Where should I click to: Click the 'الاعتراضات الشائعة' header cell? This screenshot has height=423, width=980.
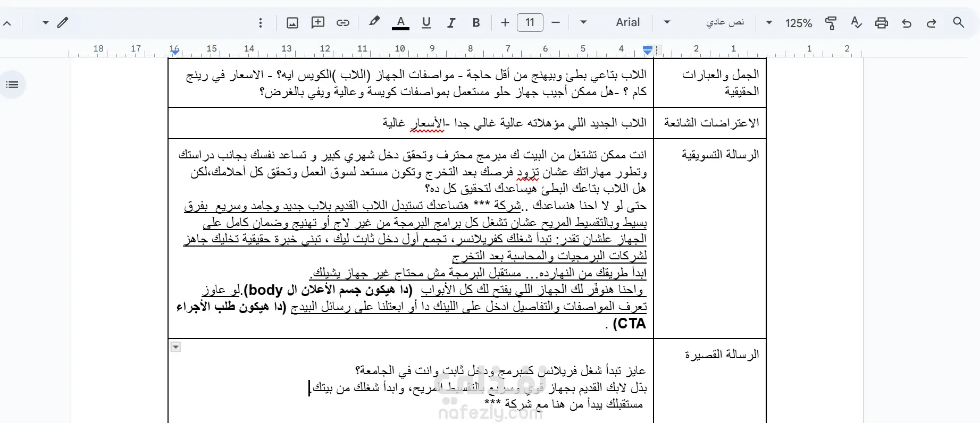point(710,123)
